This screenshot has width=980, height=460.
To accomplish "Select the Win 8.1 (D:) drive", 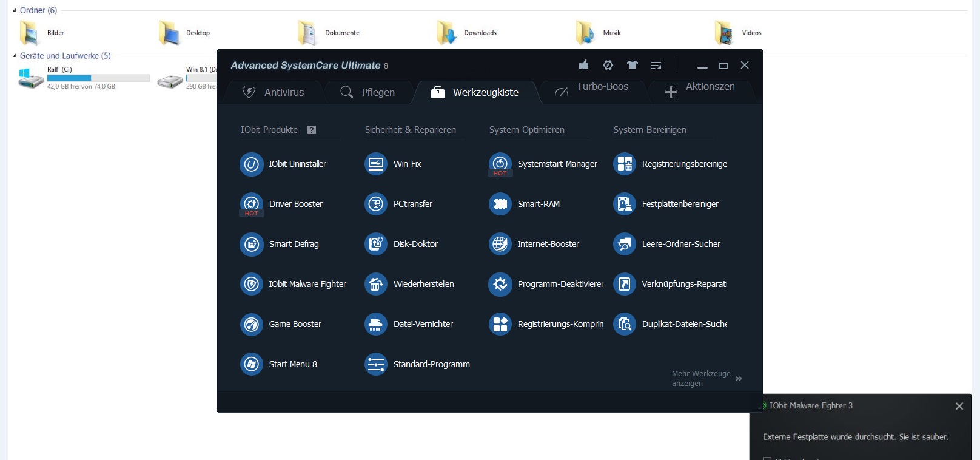I will 187,78.
